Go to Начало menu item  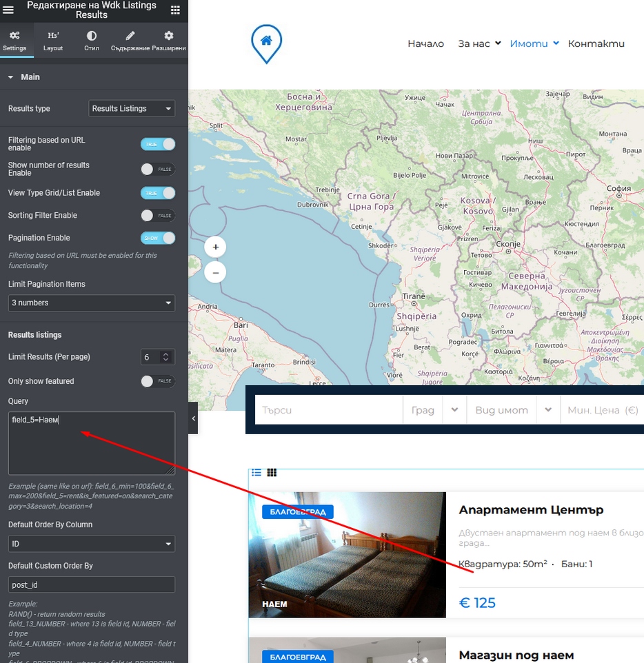tap(425, 43)
